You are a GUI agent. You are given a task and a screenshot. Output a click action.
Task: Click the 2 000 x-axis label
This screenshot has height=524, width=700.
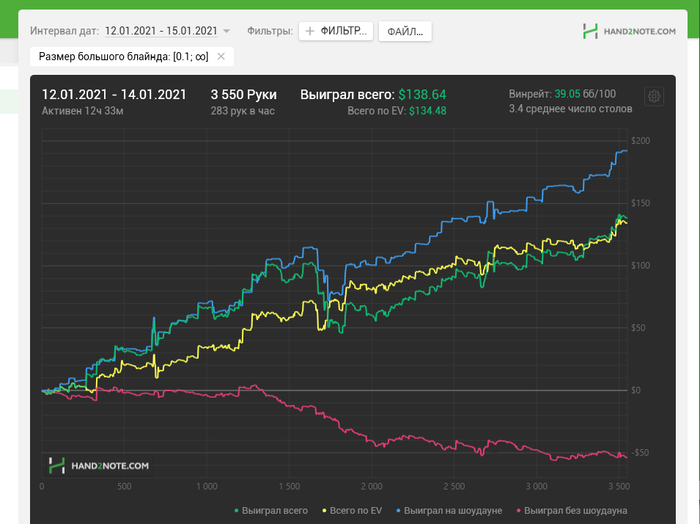[371, 487]
